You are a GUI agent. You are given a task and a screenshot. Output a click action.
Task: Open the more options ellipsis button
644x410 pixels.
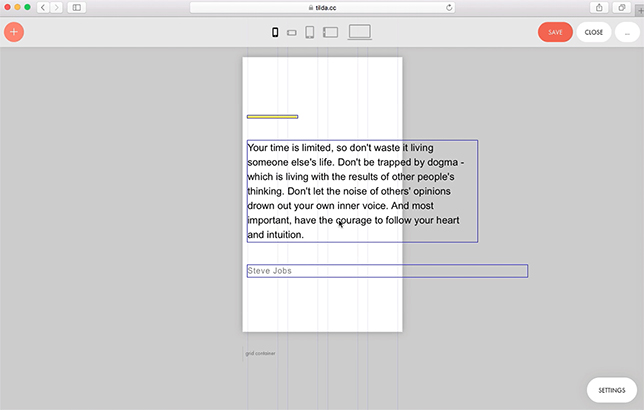coord(627,32)
